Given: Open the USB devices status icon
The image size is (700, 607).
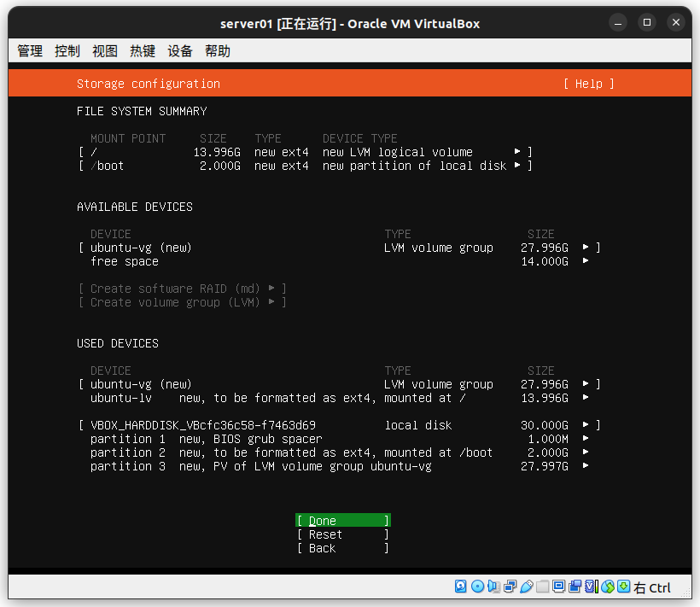Looking at the screenshot, I should [527, 587].
